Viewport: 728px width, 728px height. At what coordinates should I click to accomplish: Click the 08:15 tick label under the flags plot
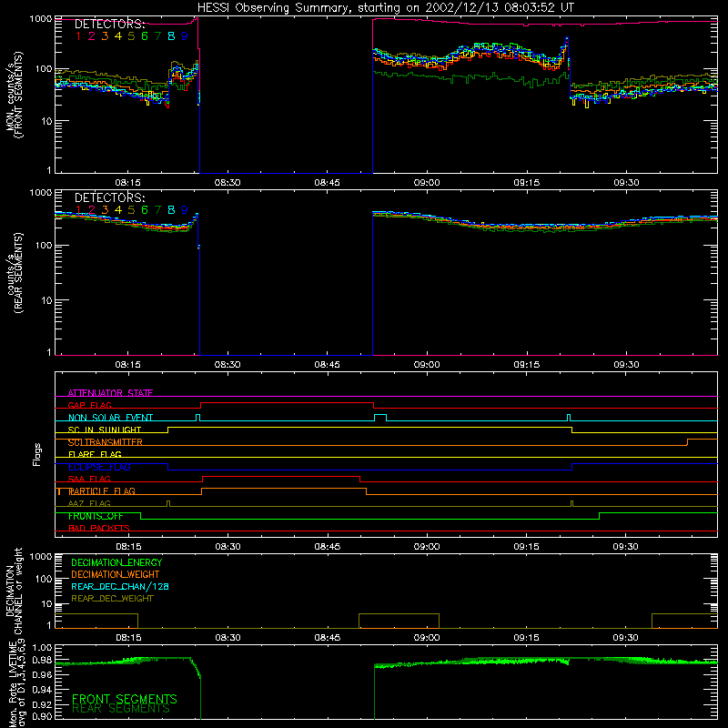coord(128,547)
